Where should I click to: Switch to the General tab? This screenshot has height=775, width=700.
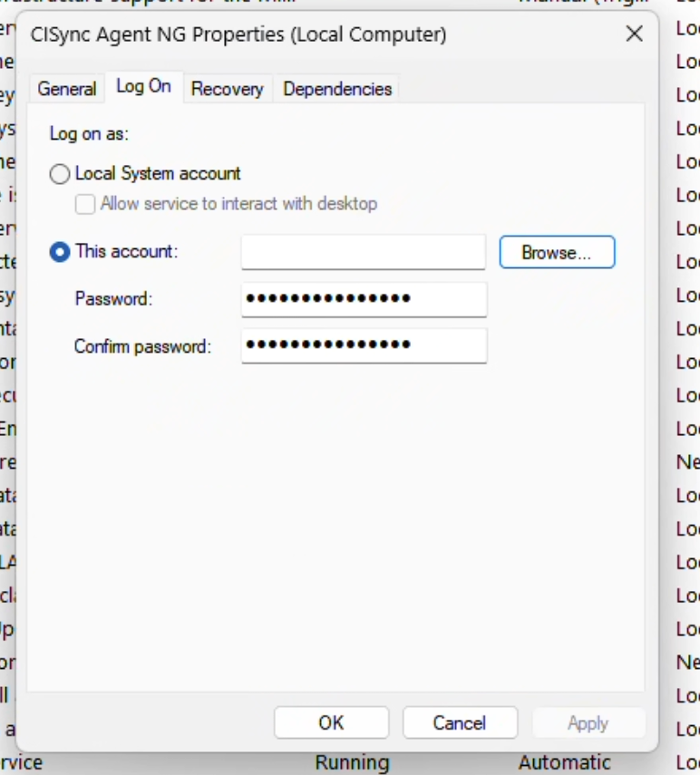click(x=67, y=89)
